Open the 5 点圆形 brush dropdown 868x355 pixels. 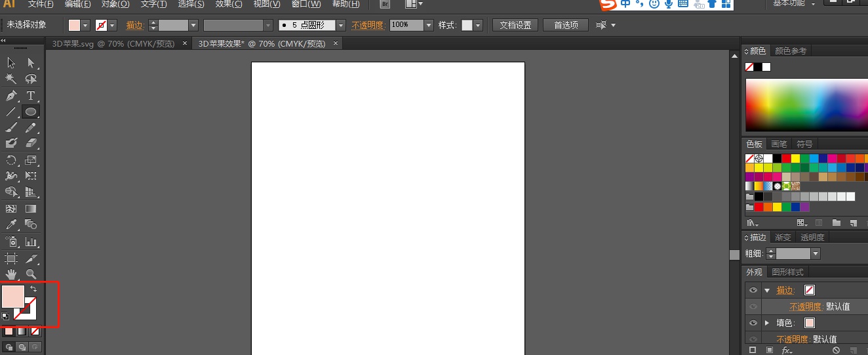pyautogui.click(x=341, y=26)
